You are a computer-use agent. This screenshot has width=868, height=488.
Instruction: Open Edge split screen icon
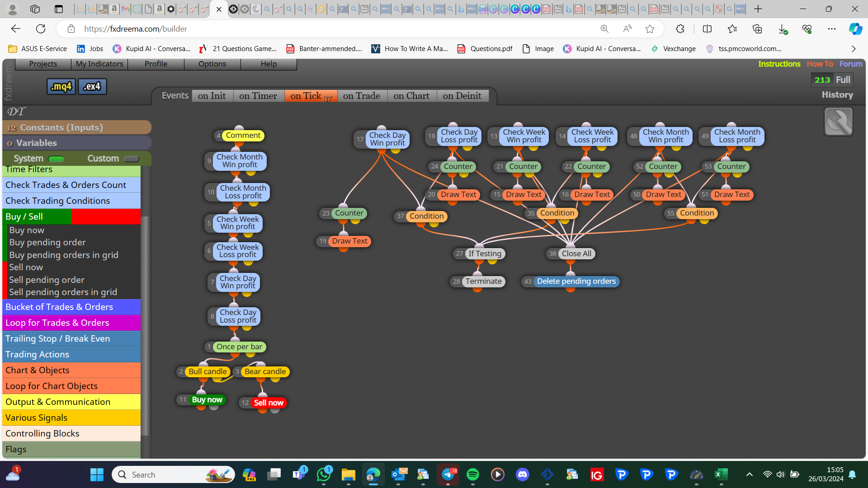click(x=707, y=29)
